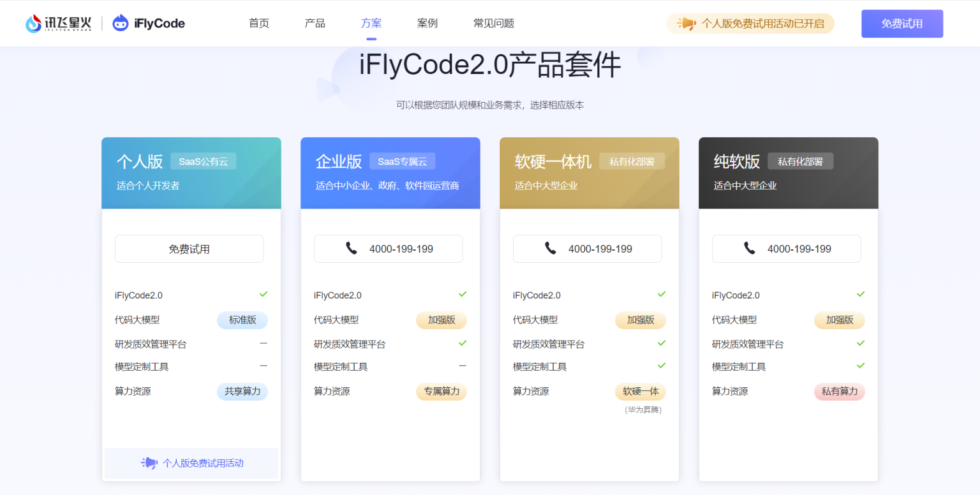This screenshot has width=980, height=495.
Task: Open the 个人版免费试用活动 link in card footer
Action: coord(203,463)
